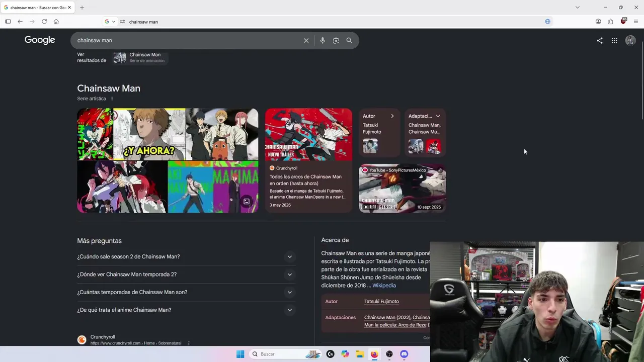Open a new browser tab
Image resolution: width=644 pixels, height=362 pixels.
point(82,8)
